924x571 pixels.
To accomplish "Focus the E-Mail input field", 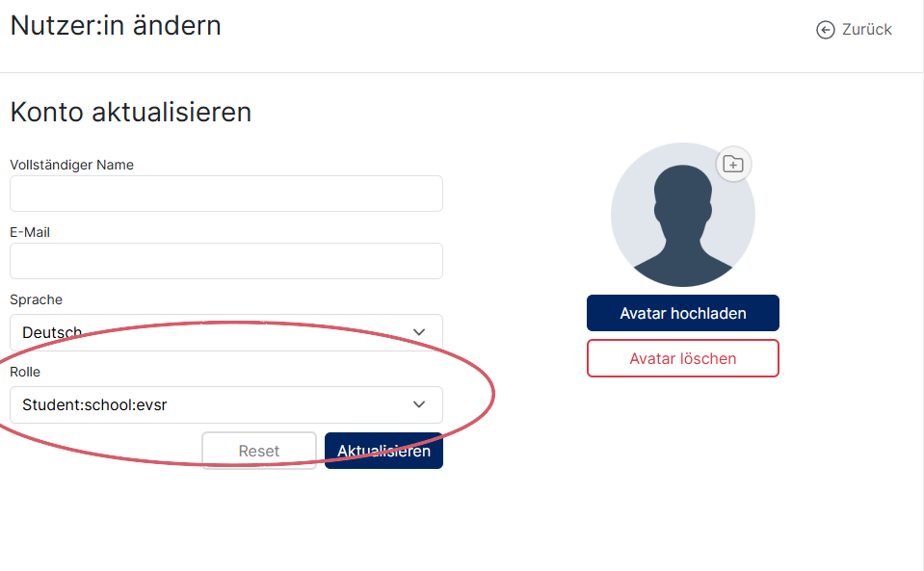I will click(x=226, y=261).
